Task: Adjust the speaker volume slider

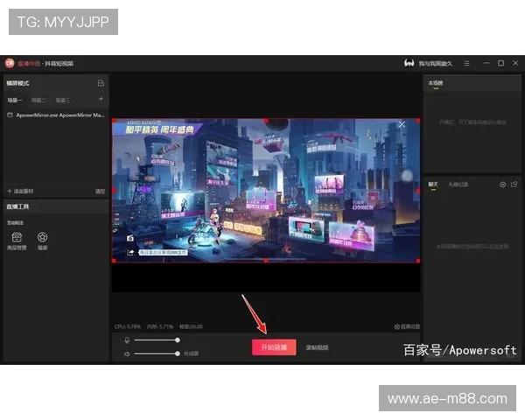Action: point(157,353)
